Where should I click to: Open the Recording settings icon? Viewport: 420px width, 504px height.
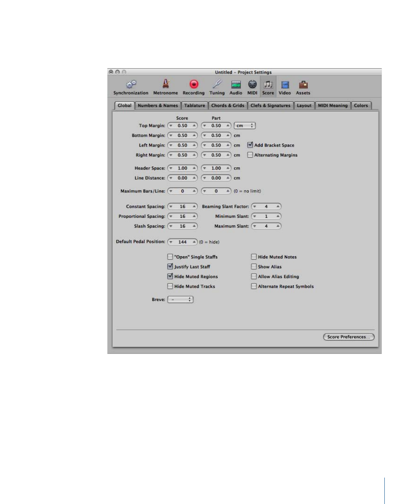pos(194,88)
